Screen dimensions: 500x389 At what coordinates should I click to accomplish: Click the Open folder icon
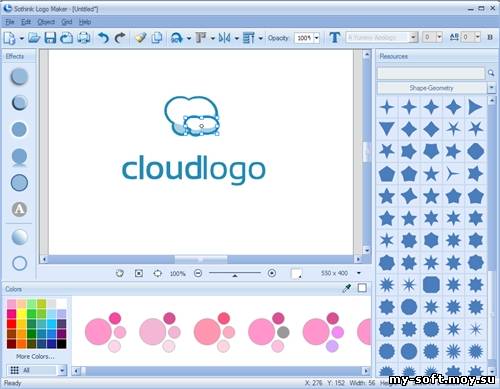pos(34,38)
